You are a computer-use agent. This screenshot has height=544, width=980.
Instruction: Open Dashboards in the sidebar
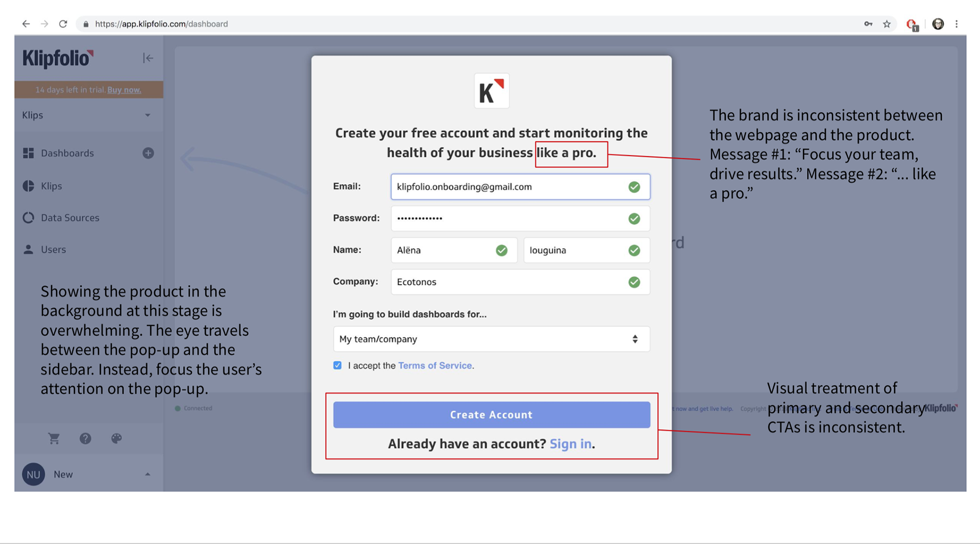click(x=67, y=153)
